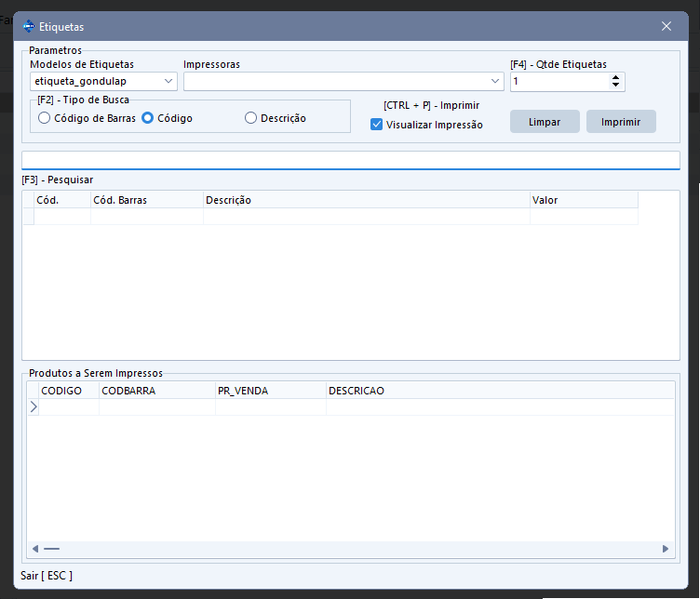Click the Cód. Barras column header

(146, 200)
